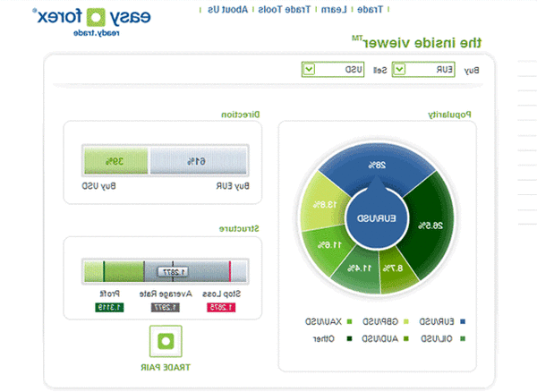Click the Structure heading

pos(239,229)
